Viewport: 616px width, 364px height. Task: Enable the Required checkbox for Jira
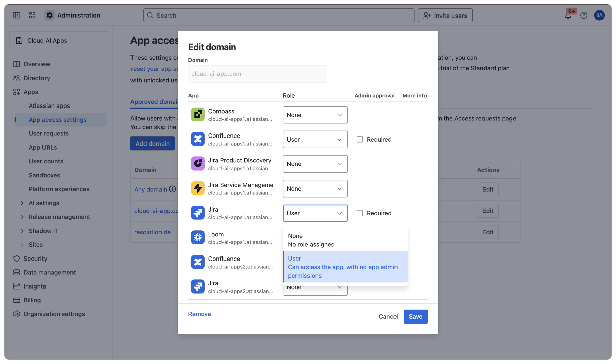(x=360, y=213)
